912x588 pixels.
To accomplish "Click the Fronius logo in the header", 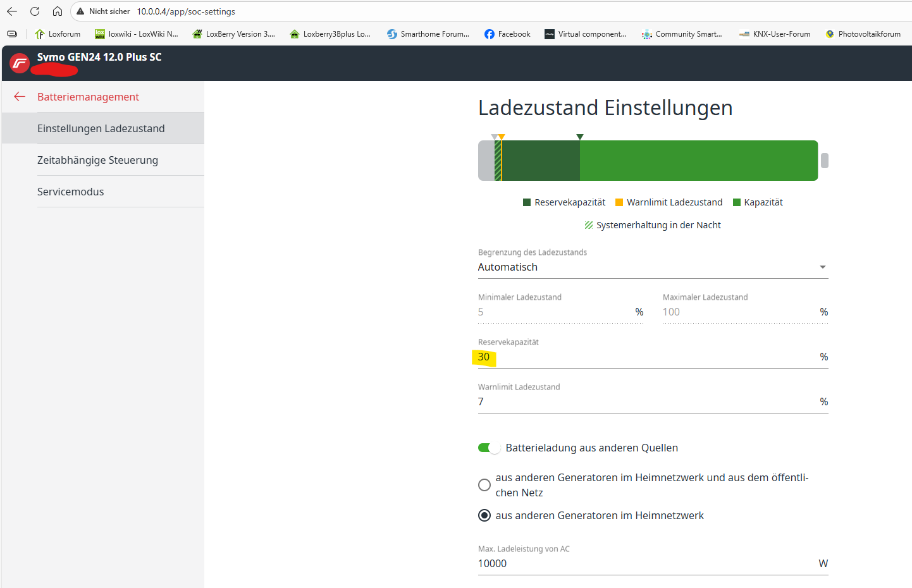I will [x=20, y=63].
